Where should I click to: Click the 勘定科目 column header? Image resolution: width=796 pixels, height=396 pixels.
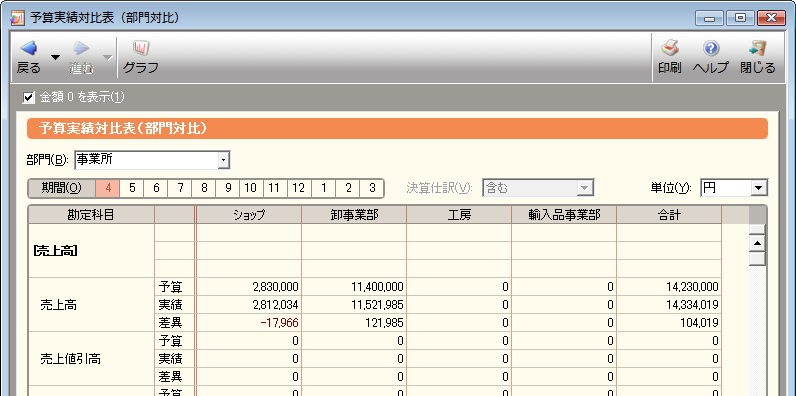[91, 215]
